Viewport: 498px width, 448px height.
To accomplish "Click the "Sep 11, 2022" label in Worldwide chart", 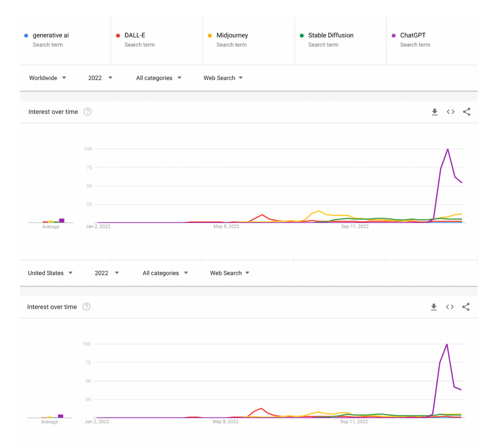I will pyautogui.click(x=355, y=226).
